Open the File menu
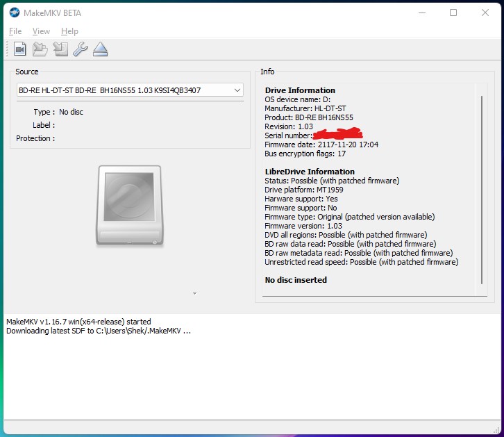 [x=15, y=31]
